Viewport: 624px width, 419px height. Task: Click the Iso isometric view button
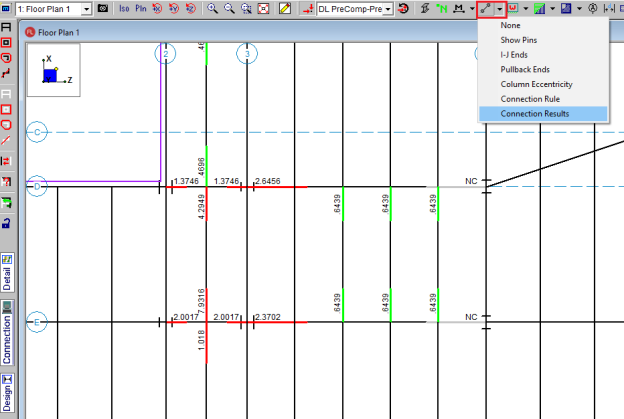125,8
